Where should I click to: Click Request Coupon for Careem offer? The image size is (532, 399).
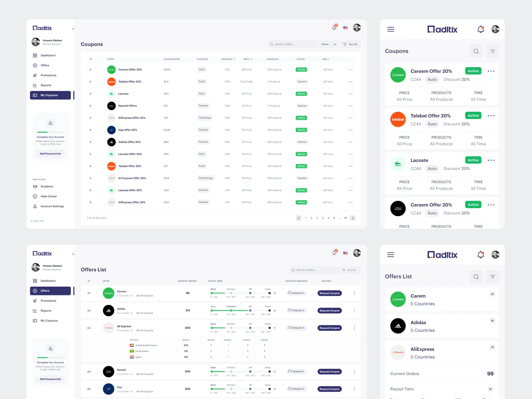(x=330, y=293)
